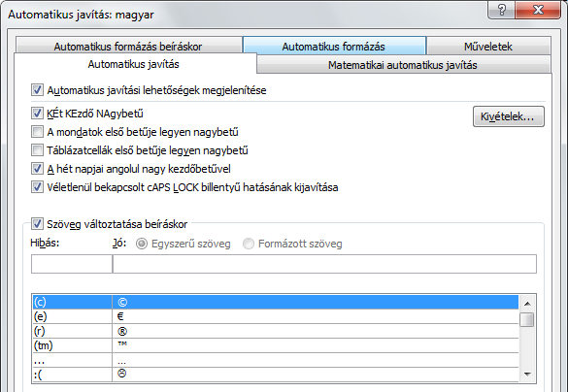Uncheck KÉt KEzdő NAgybetű option

click(x=37, y=114)
